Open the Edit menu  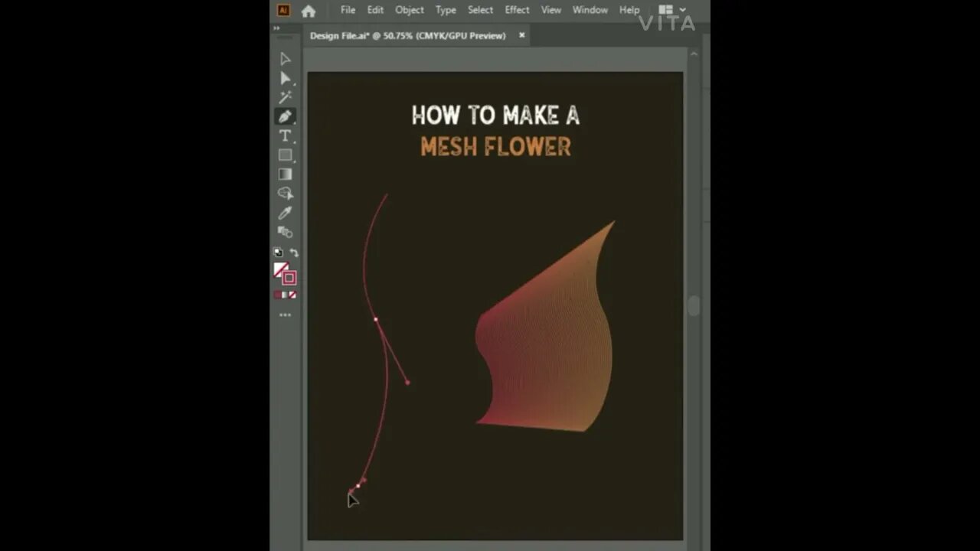coord(375,10)
